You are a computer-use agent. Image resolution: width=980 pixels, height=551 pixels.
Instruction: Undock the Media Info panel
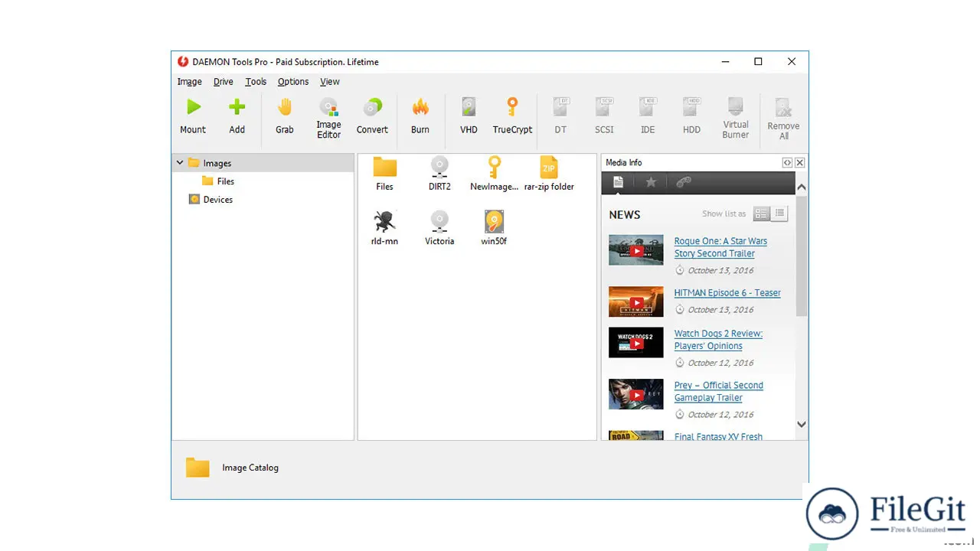pyautogui.click(x=787, y=163)
